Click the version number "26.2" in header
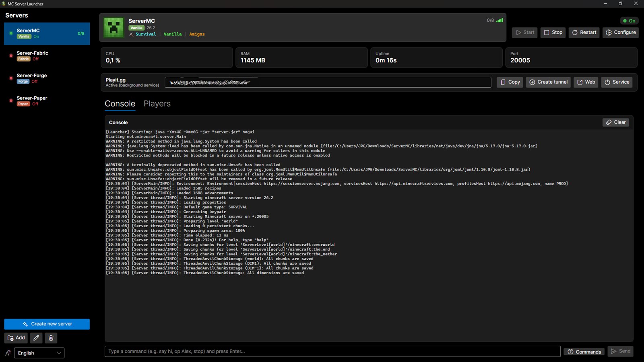The image size is (644, 362). click(151, 28)
